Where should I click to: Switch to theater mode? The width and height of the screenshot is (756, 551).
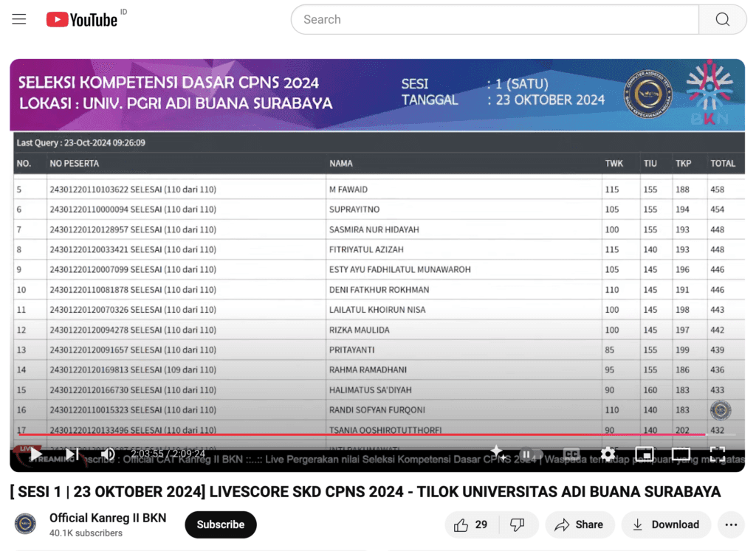pos(681,454)
